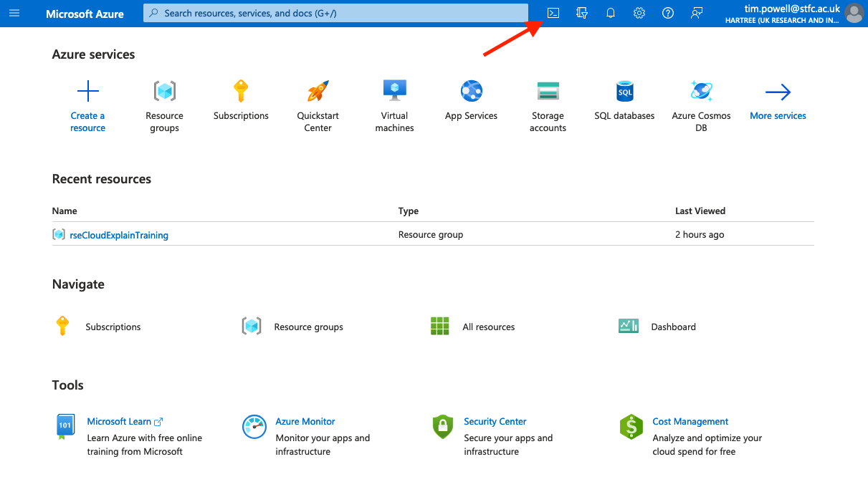This screenshot has width=868, height=502.
Task: Send feedback using the smiley icon
Action: coord(696,13)
